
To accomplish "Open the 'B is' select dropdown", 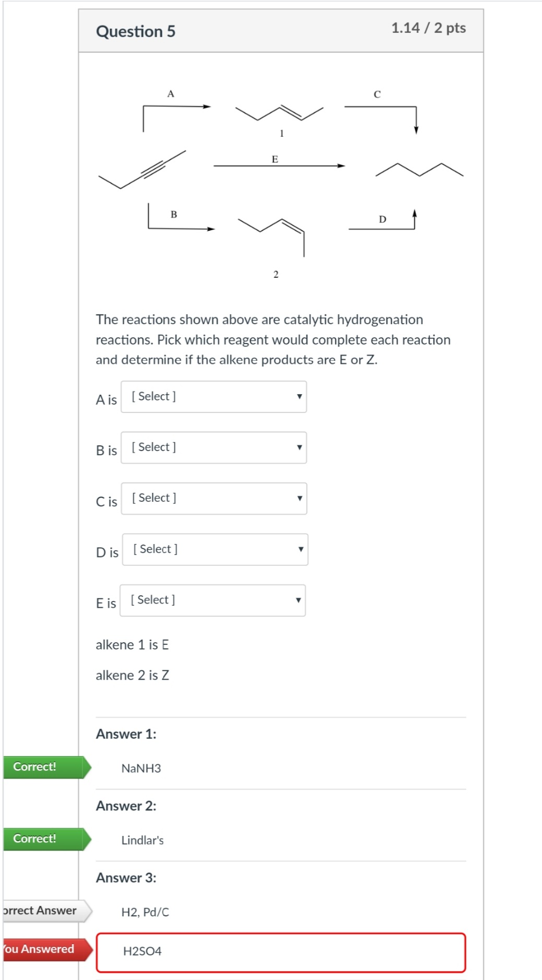I will [x=214, y=447].
